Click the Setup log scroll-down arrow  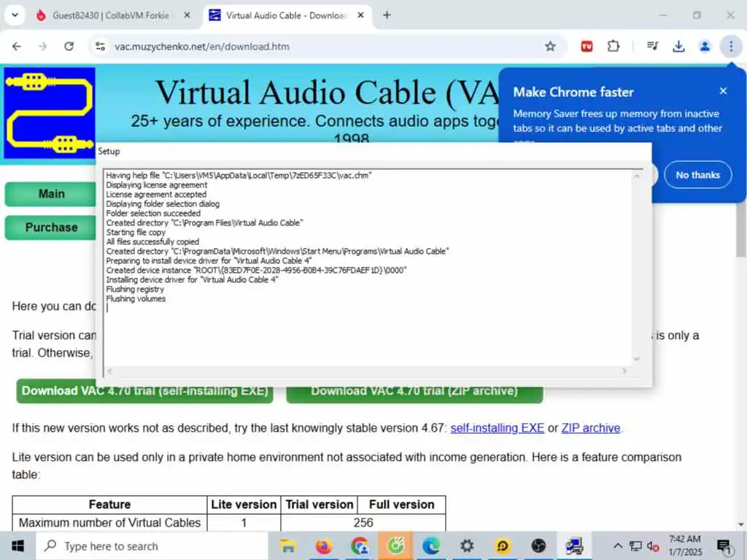[x=637, y=359]
